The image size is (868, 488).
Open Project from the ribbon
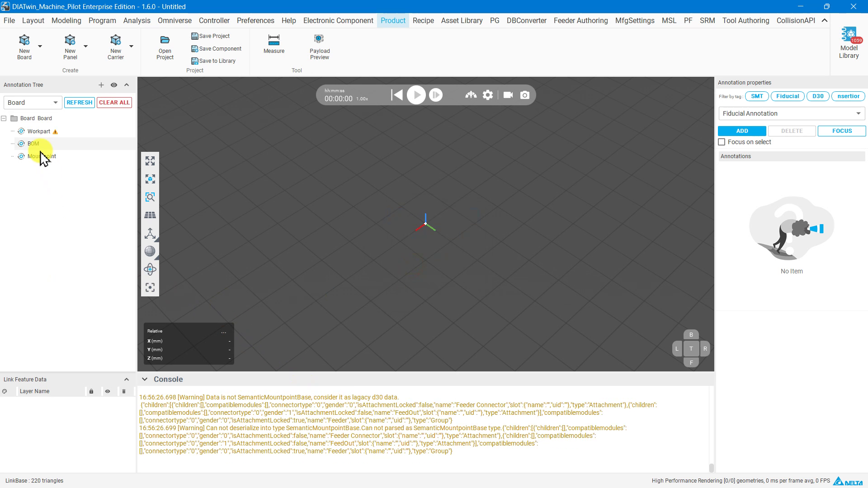click(165, 47)
